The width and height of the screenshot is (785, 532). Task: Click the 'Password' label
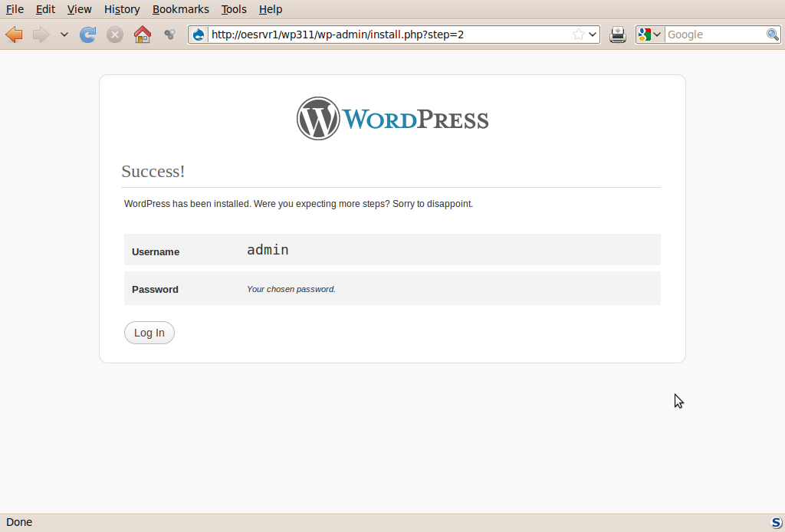pyautogui.click(x=155, y=289)
